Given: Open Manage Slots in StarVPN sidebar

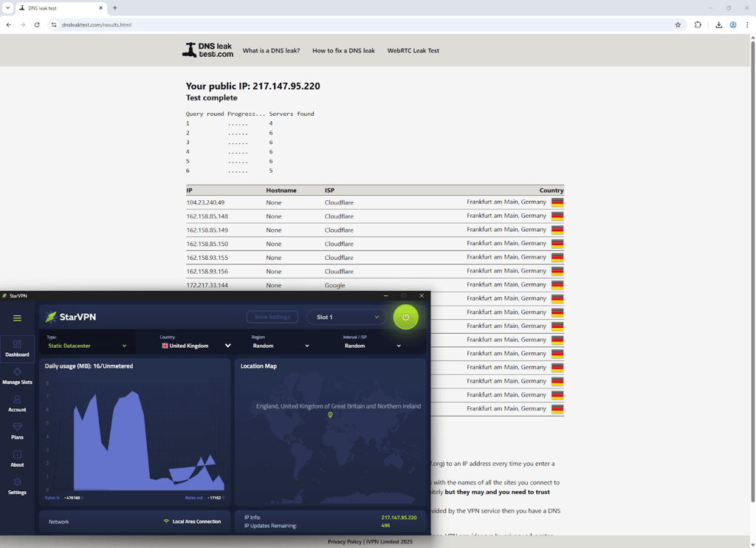Looking at the screenshot, I should click(18, 376).
